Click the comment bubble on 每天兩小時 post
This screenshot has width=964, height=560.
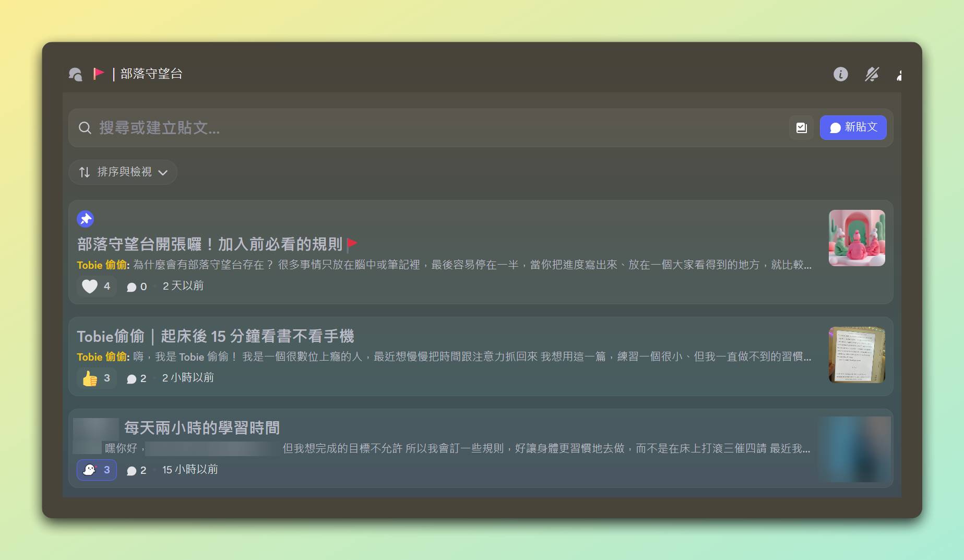[x=132, y=470]
